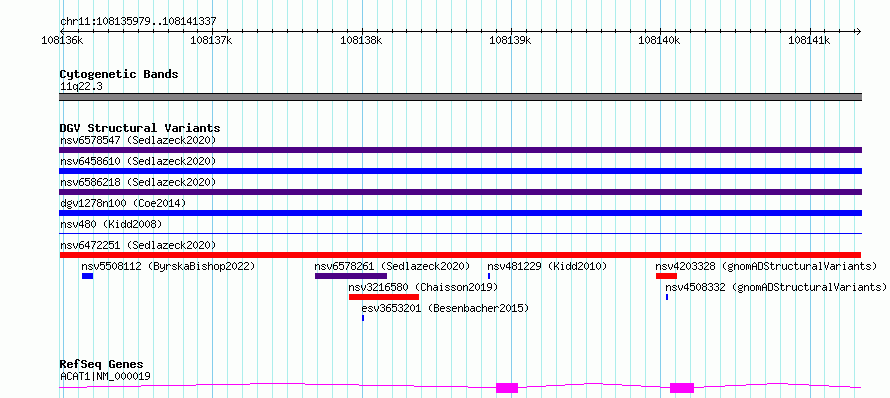This screenshot has height=398, width=890.
Task: Click the nsv4508332 gnomAD label
Action: coord(776,287)
